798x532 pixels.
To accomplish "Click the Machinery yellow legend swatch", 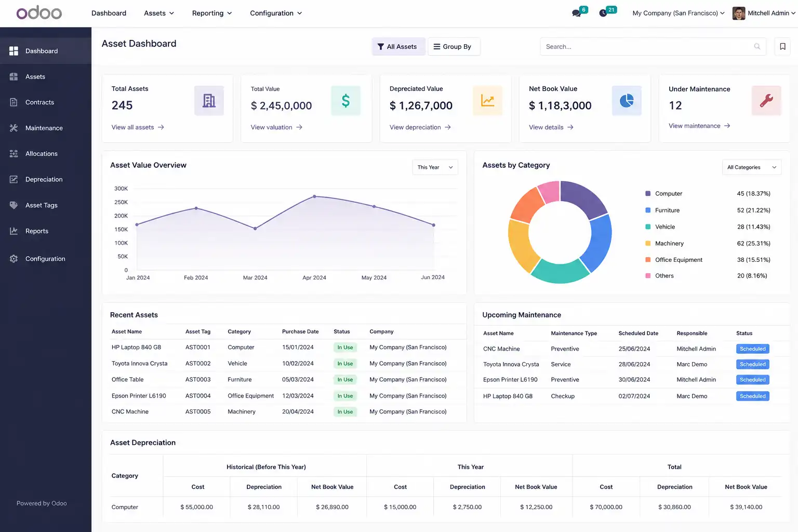I will 648,243.
